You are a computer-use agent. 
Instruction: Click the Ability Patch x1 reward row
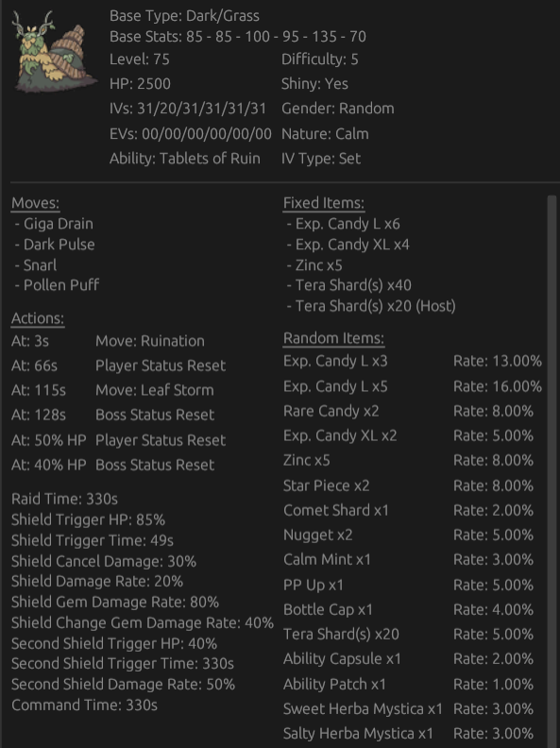click(408, 684)
